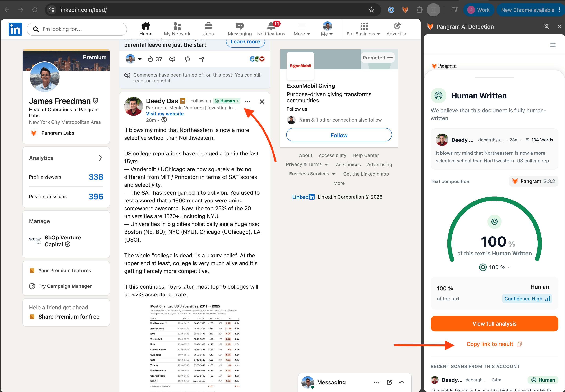
Task: Close the Pangram AI Detection panel
Action: [x=559, y=26]
